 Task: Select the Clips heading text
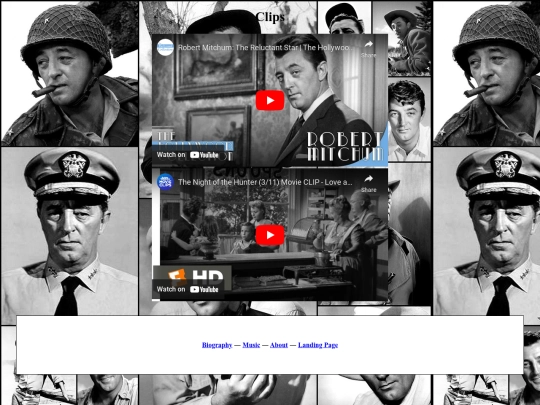(270, 17)
